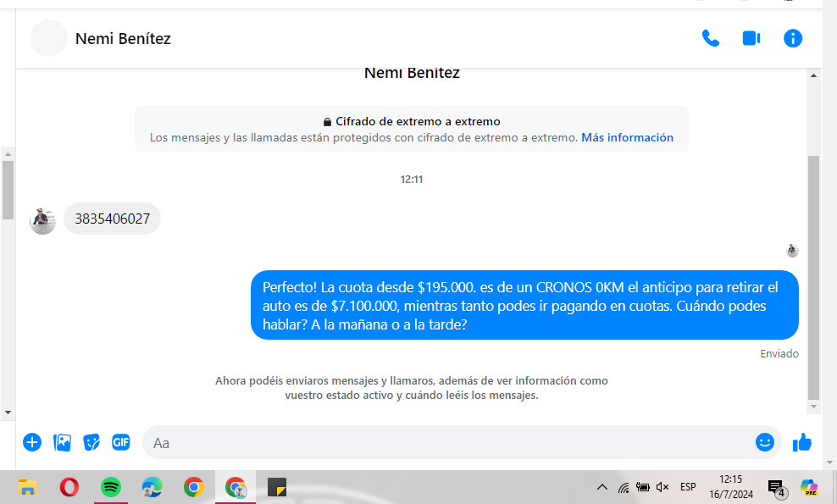Expand the hidden system tray icons
This screenshot has width=837, height=504.
click(601, 487)
